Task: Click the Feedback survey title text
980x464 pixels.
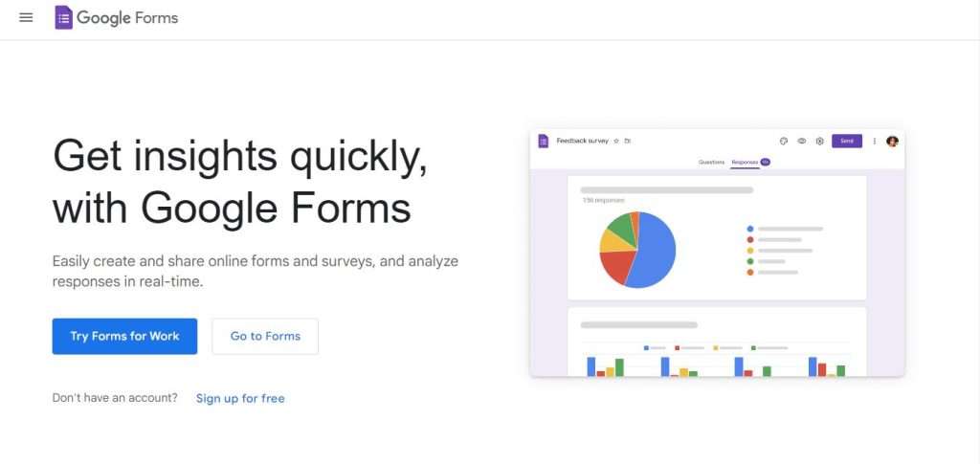Action: [x=582, y=142]
